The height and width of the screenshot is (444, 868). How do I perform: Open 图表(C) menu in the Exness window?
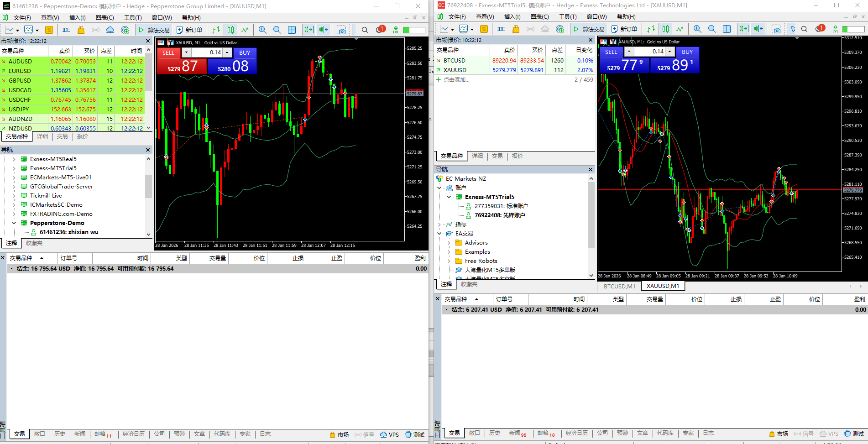pyautogui.click(x=540, y=17)
